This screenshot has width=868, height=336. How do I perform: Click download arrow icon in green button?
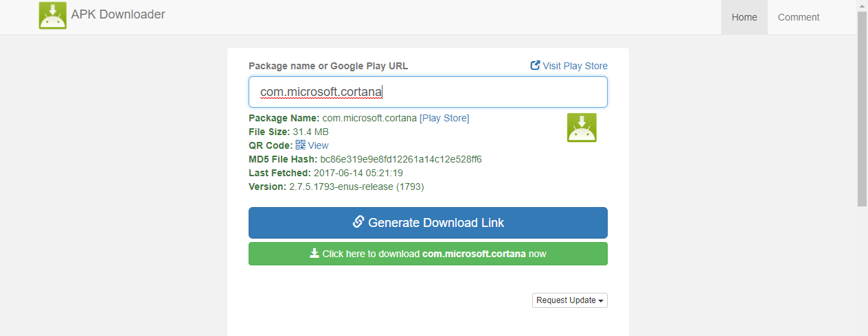(315, 253)
